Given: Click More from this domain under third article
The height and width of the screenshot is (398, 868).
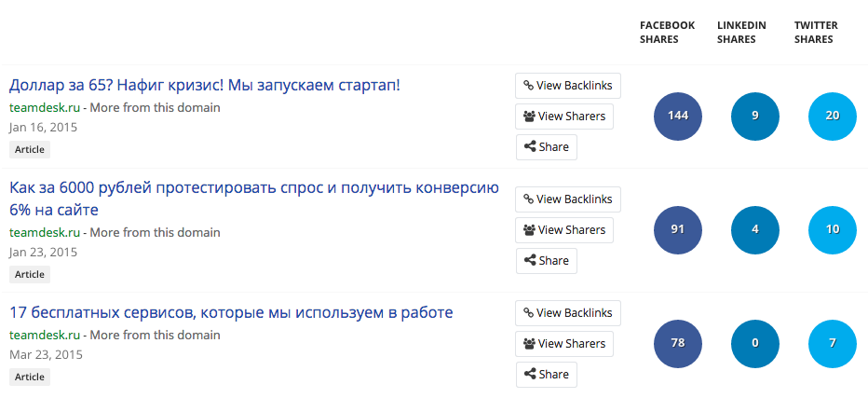Looking at the screenshot, I should coord(156,335).
